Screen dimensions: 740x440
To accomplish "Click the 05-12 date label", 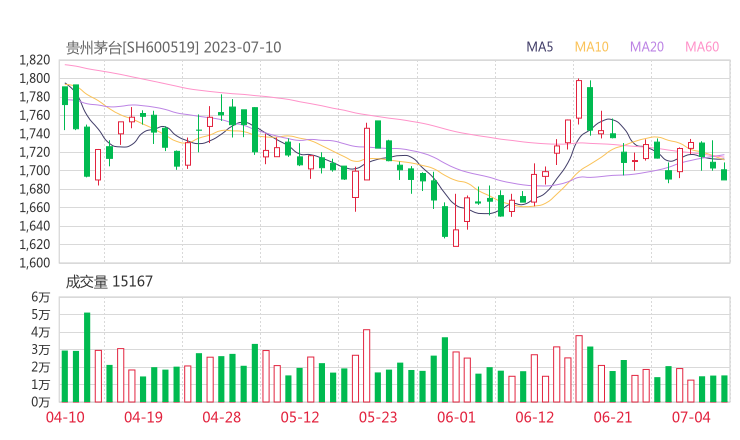I will [x=300, y=417].
